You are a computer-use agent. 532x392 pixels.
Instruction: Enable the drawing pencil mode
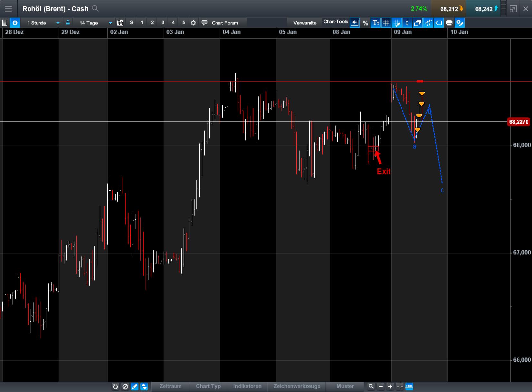coord(135,387)
